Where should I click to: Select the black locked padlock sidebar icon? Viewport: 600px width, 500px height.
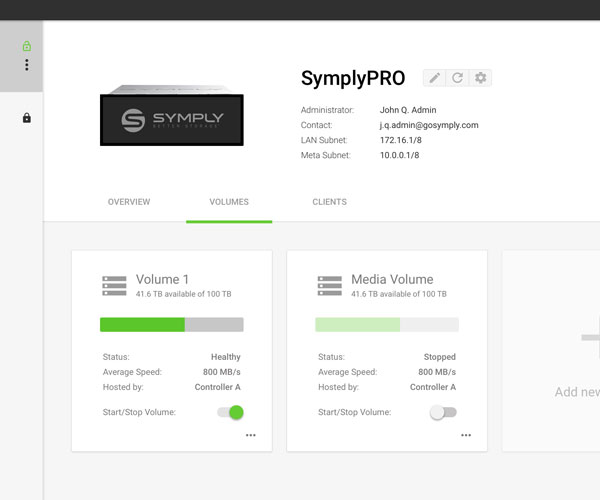(27, 118)
